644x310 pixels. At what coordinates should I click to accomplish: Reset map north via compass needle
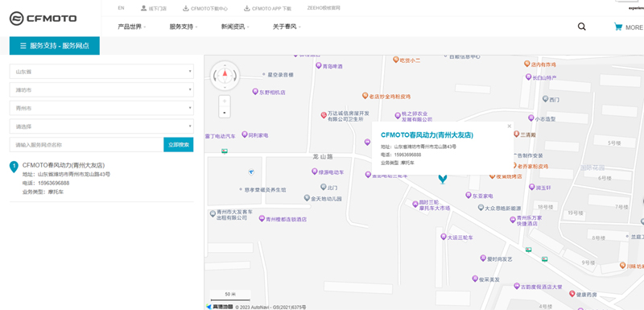coord(225,73)
